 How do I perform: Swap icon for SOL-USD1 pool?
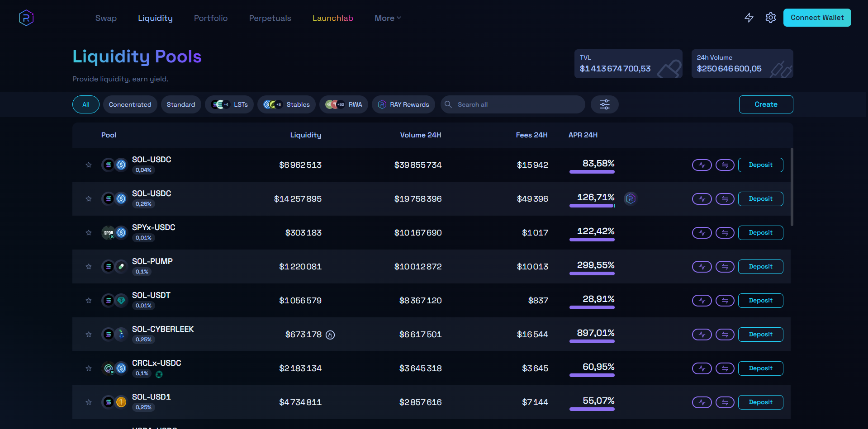tap(725, 402)
